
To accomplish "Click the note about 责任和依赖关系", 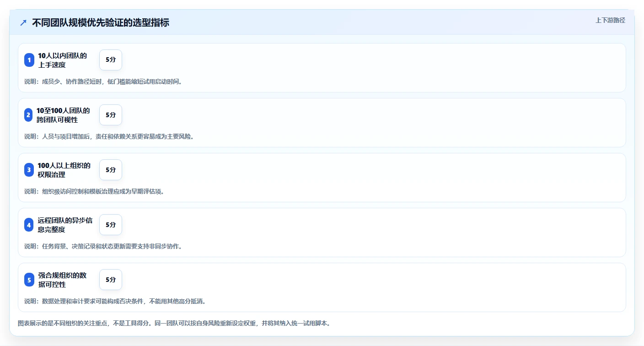I will tap(109, 136).
